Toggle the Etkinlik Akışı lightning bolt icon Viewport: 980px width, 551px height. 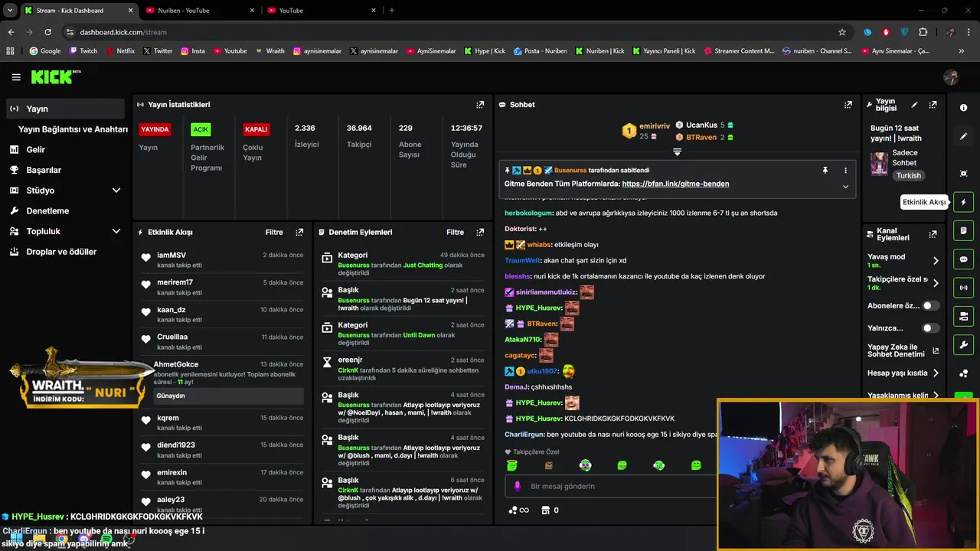[x=963, y=202]
